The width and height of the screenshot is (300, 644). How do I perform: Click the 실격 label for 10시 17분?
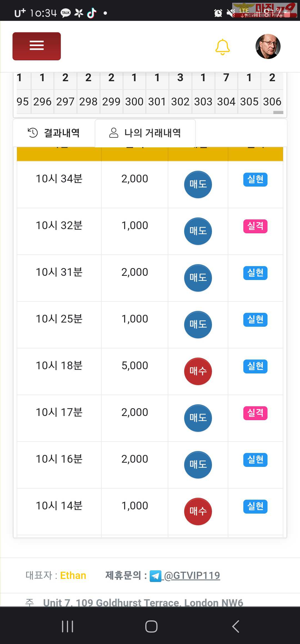tap(255, 413)
